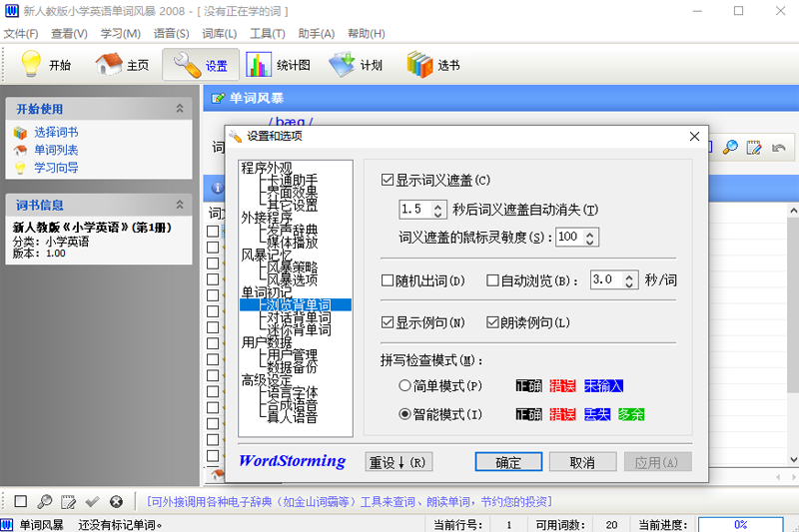Select 智能模式 radio button

404,414
